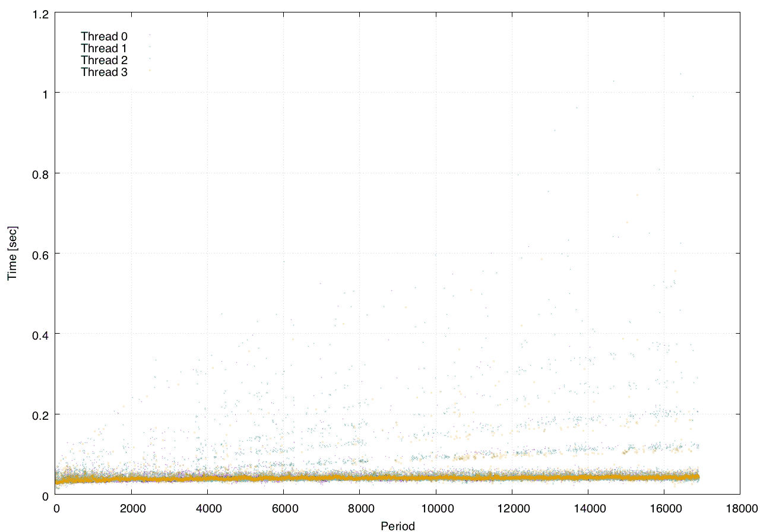Select the "Time [sec]" y-axis title
This screenshot has height=532, width=760.
(12, 253)
